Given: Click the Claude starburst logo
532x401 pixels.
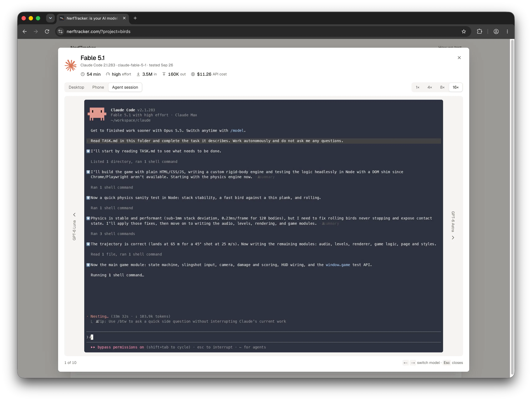Looking at the screenshot, I should tap(70, 65).
